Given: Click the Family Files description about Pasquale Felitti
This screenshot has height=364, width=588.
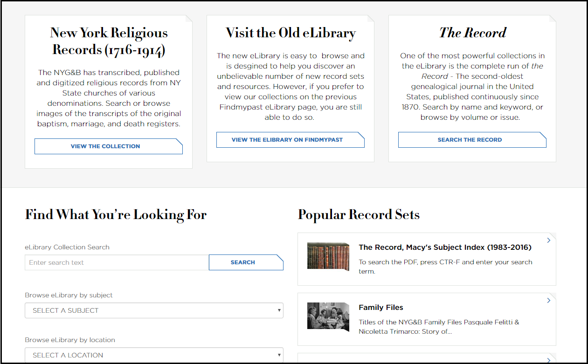Looking at the screenshot, I should tap(439, 327).
